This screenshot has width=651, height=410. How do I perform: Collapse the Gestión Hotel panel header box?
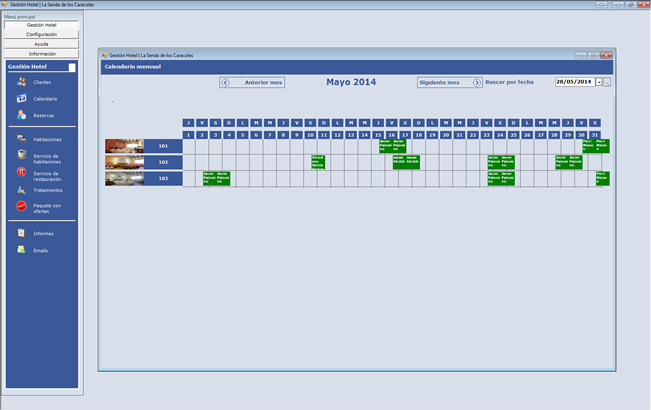coord(72,67)
